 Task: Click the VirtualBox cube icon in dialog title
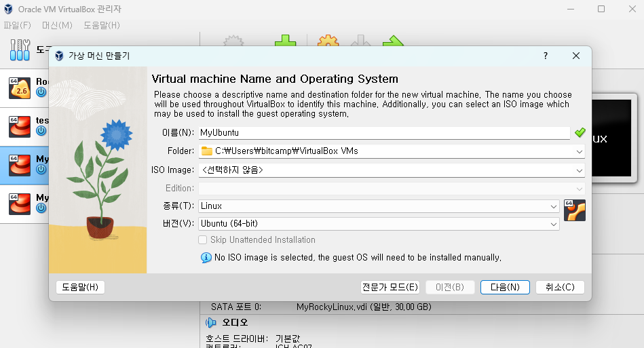click(59, 56)
